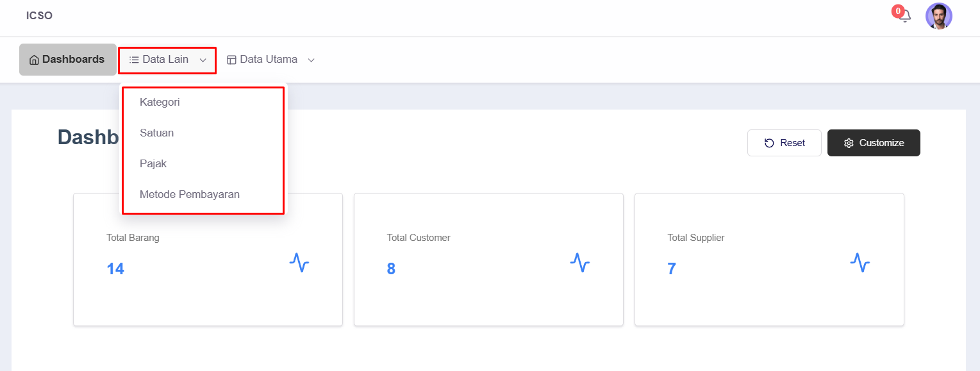
Task: Click the list icon beside Data Lain
Action: coord(134,60)
